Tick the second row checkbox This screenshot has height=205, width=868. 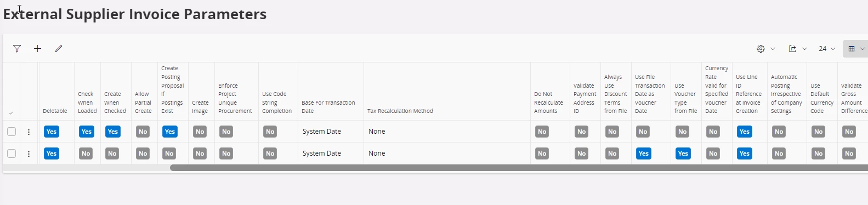[x=12, y=153]
